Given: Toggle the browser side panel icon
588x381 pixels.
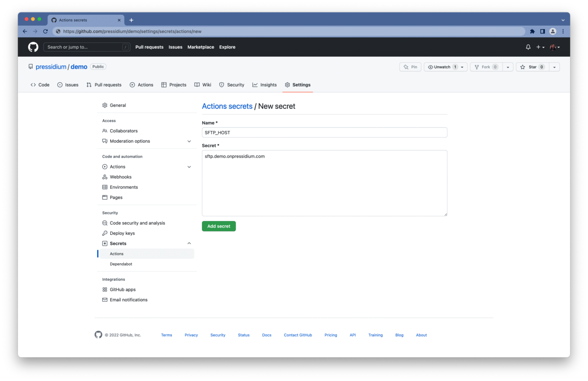Looking at the screenshot, I should coord(542,31).
